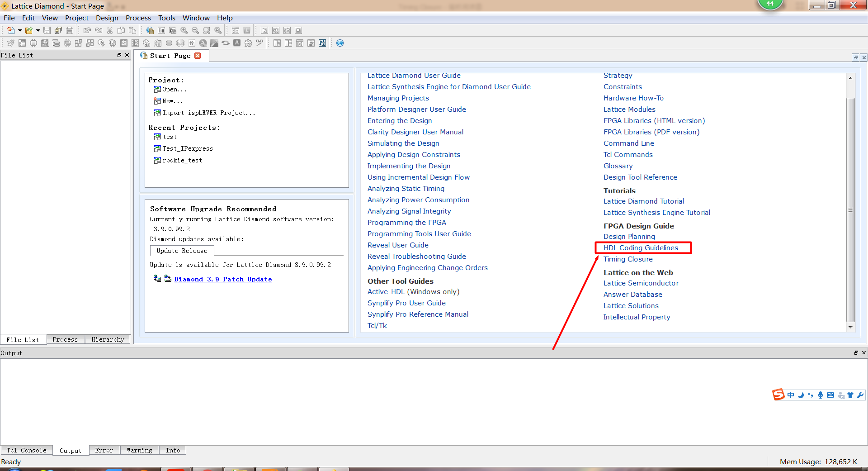Click the Zoom Out magnifier icon

[195, 30]
